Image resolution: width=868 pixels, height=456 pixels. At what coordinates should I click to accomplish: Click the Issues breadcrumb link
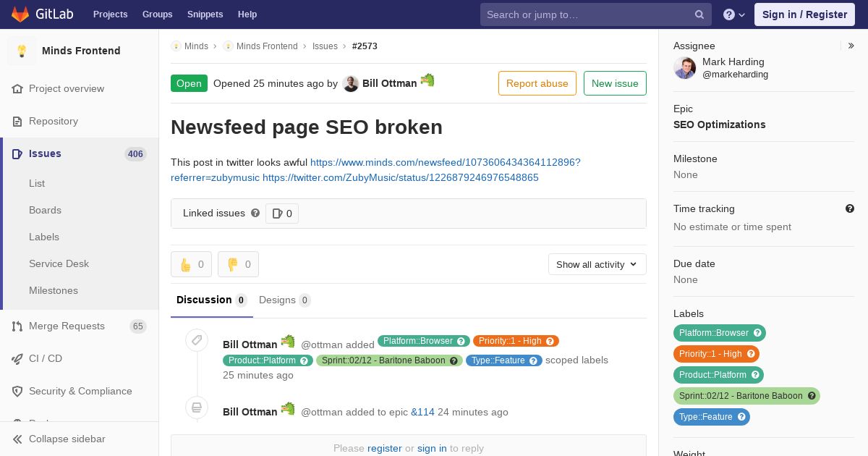click(325, 46)
